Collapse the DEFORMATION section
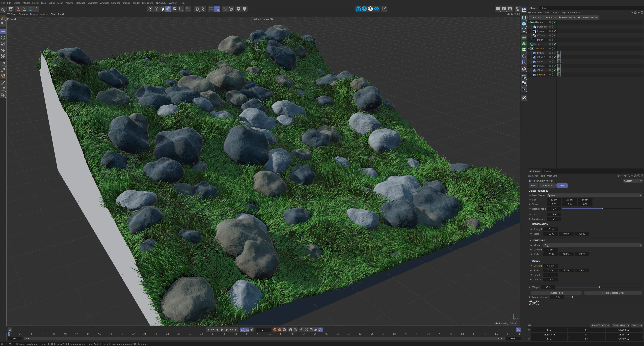This screenshot has width=644, height=346. (x=530, y=224)
